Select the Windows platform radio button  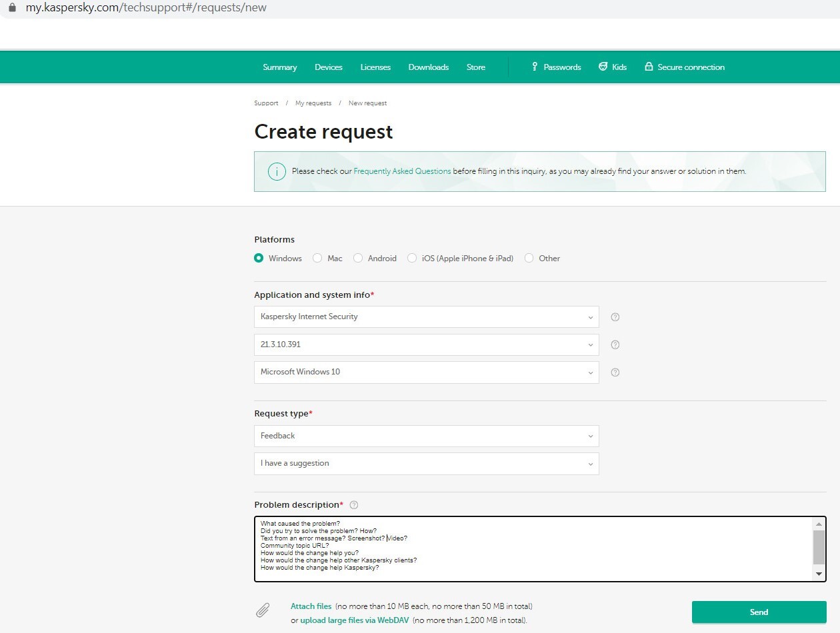(259, 259)
